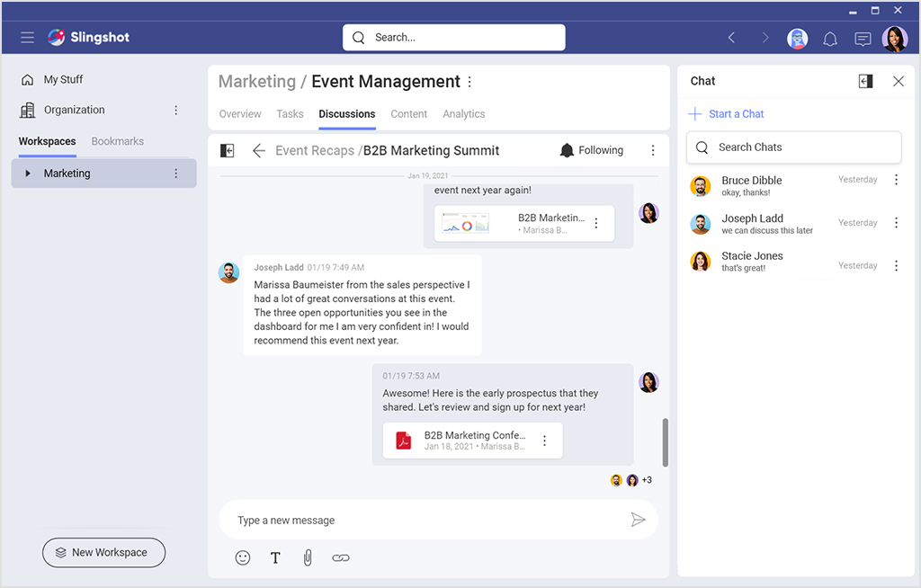Image resolution: width=921 pixels, height=588 pixels.
Task: Attach a file with paperclip icon
Action: pyautogui.click(x=308, y=557)
